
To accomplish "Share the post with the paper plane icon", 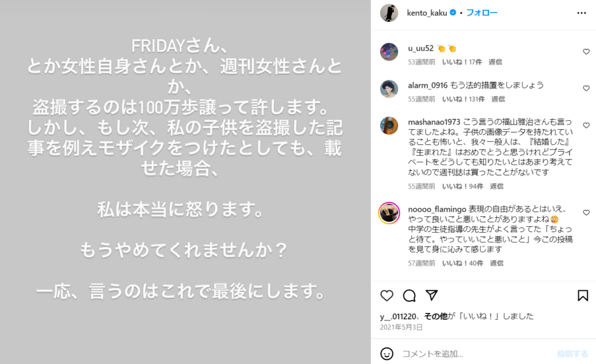I will tap(431, 295).
